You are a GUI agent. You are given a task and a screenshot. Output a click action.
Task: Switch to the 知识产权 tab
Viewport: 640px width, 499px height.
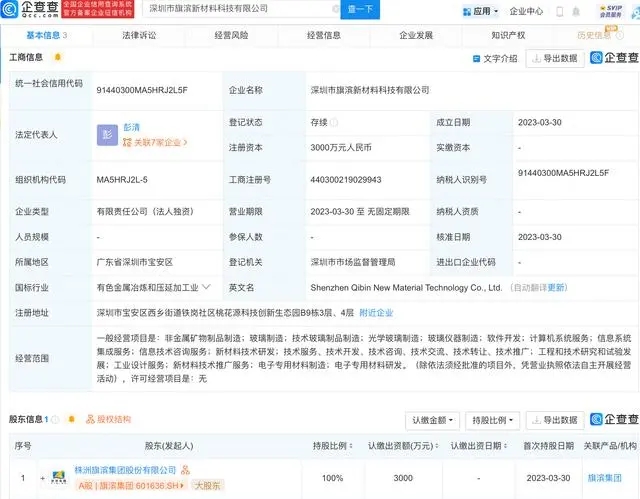(x=508, y=35)
